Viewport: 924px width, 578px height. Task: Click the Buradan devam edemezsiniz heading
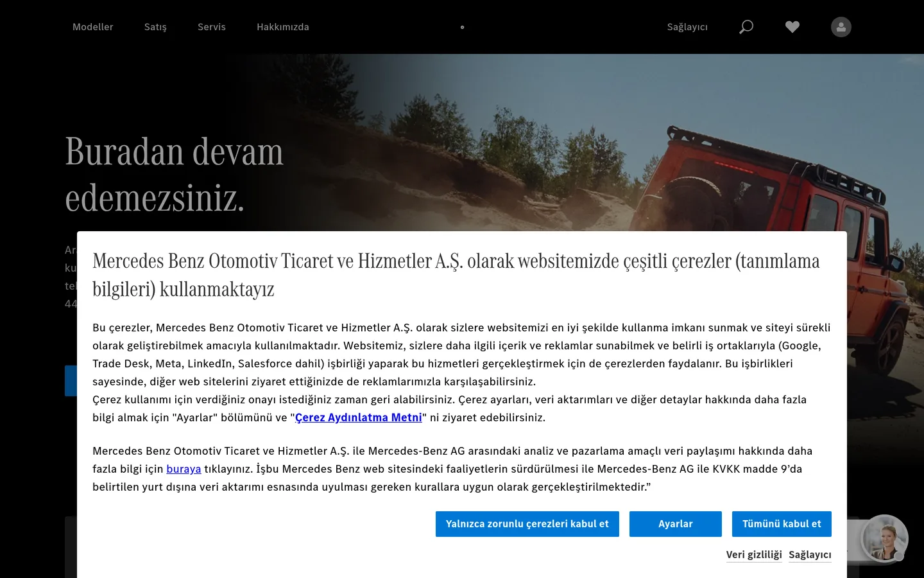point(174,175)
